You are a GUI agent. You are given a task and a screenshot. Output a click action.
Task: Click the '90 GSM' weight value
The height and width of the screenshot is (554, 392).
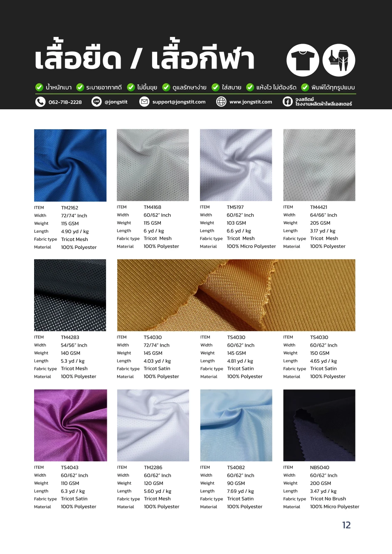point(236,483)
